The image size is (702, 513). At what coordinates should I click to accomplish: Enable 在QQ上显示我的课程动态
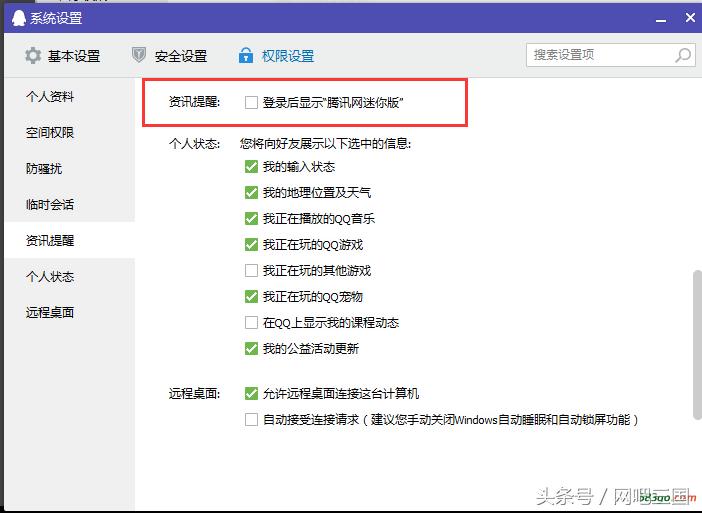point(251,322)
